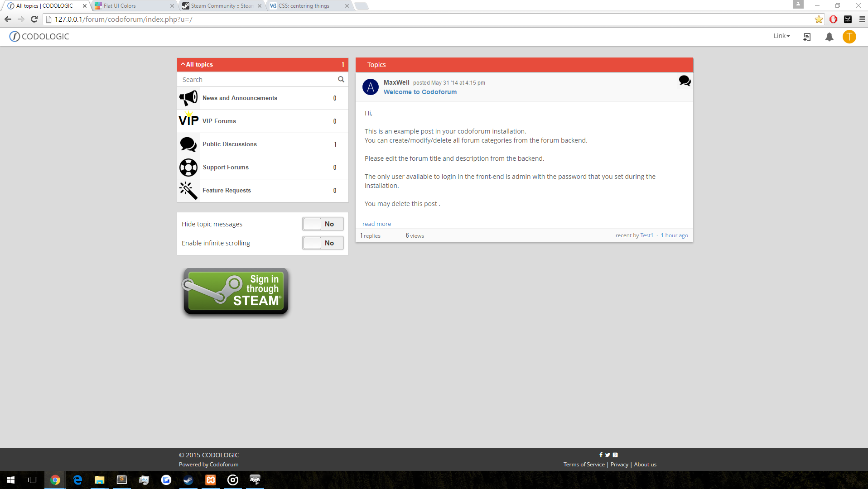Click the lifebuoy Support Forums icon
The image size is (868, 489).
point(188,168)
